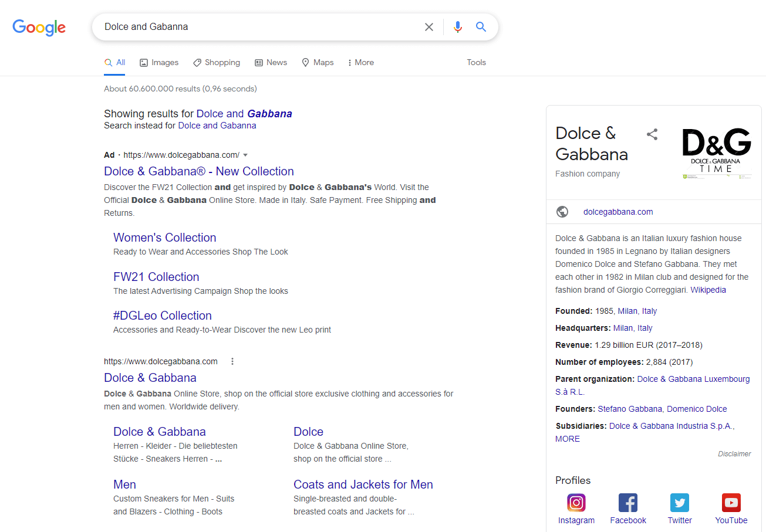This screenshot has width=766, height=532.
Task: Open Dolce & Gabbana Industria S.p.A. subsidiary link
Action: [x=671, y=426]
